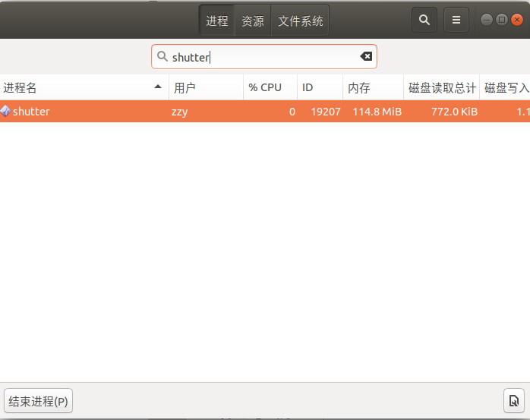Click the 结束进程(P) button
This screenshot has width=530, height=420.
tap(38, 401)
